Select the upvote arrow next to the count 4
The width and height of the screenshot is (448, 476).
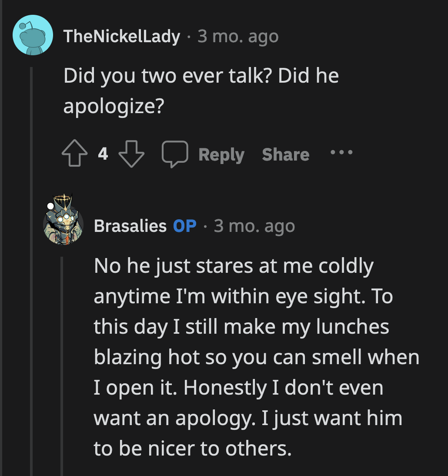pyautogui.click(x=75, y=153)
